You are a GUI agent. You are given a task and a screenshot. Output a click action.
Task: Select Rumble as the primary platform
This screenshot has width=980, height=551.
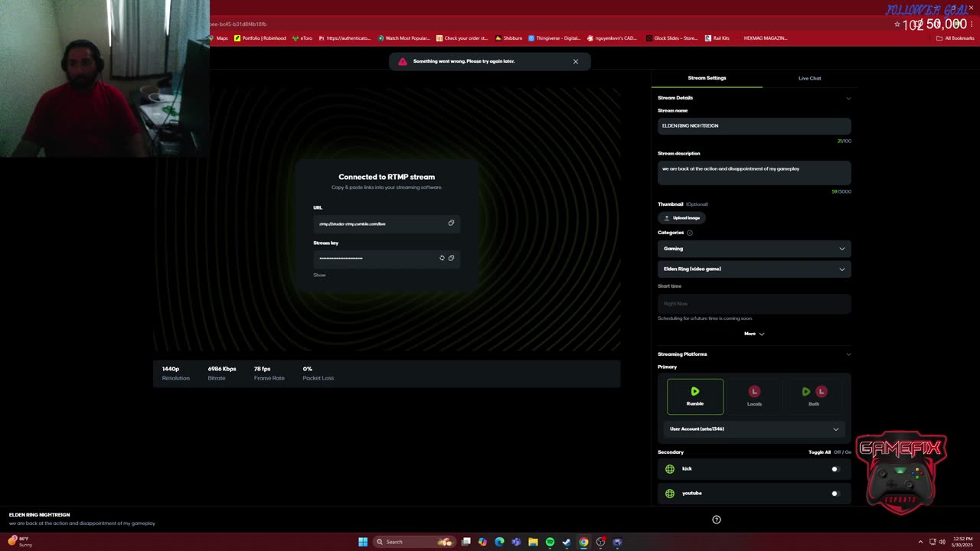[695, 396]
